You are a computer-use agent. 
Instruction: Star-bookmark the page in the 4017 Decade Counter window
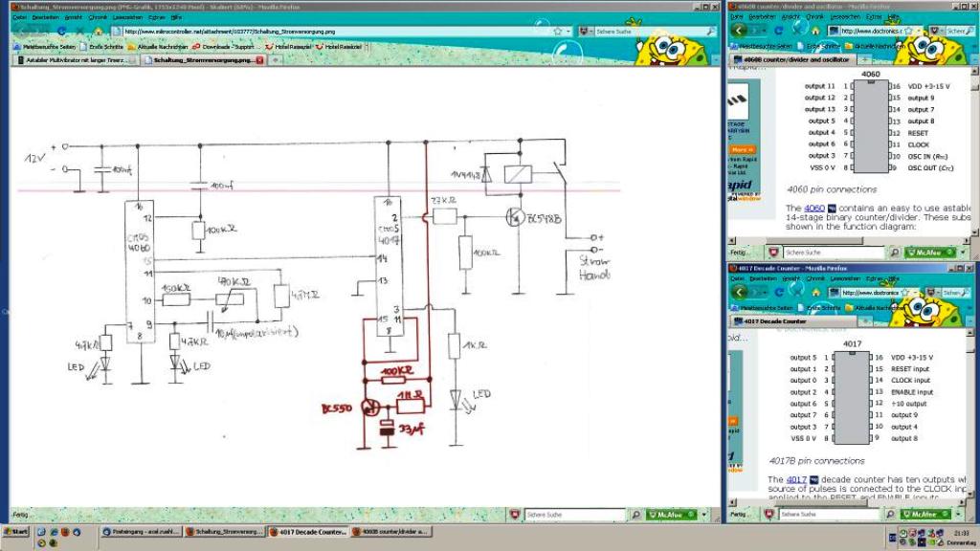tap(904, 293)
